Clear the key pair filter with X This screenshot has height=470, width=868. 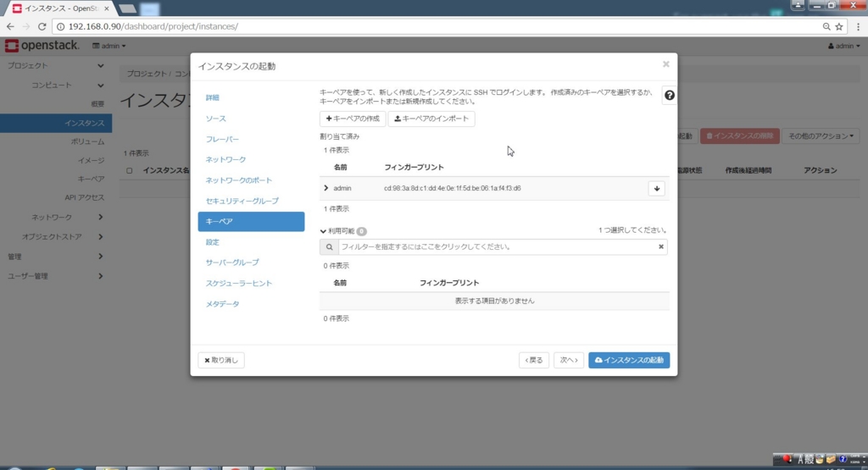[x=661, y=246]
